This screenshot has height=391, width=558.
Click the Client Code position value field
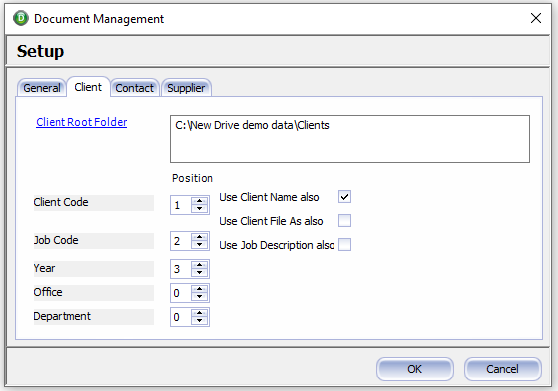181,205
